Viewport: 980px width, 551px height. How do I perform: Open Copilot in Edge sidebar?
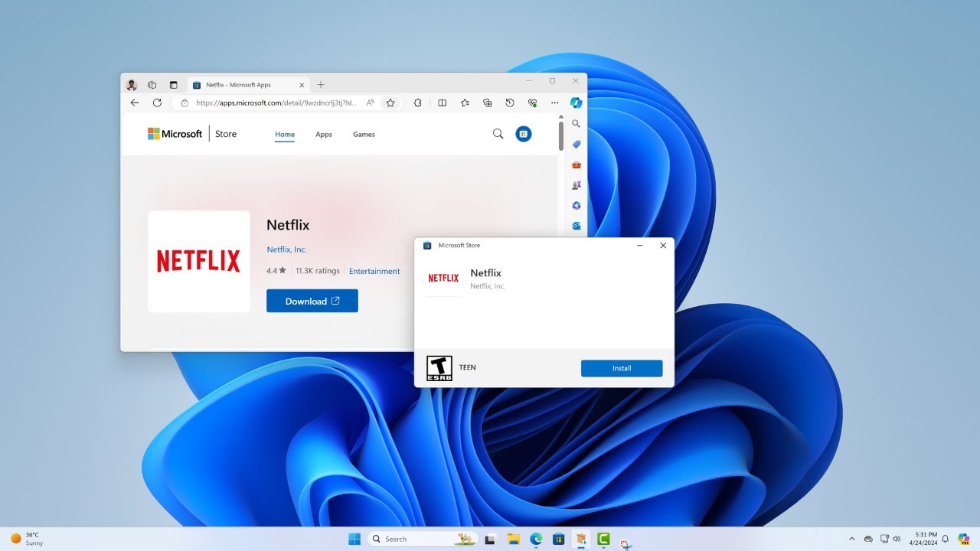pos(577,103)
